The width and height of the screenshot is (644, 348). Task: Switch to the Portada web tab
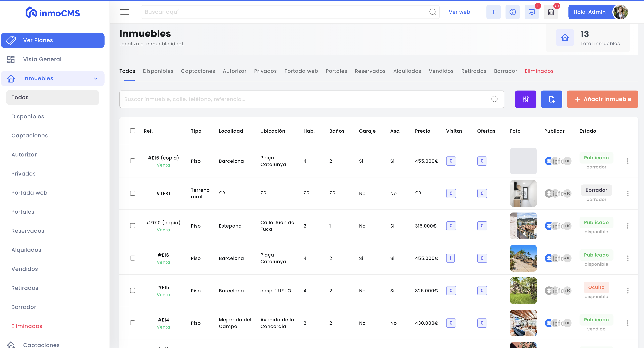point(301,71)
